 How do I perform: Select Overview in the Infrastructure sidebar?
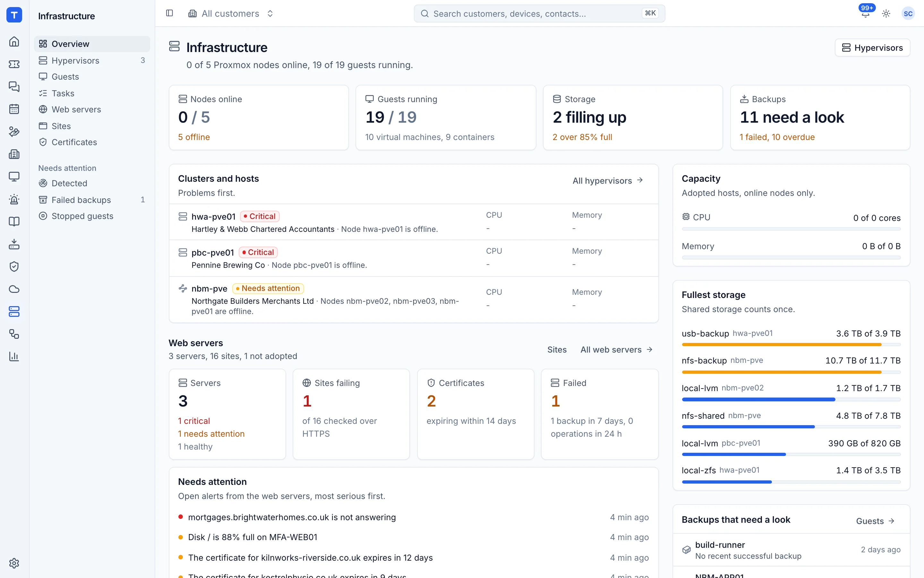pyautogui.click(x=92, y=44)
